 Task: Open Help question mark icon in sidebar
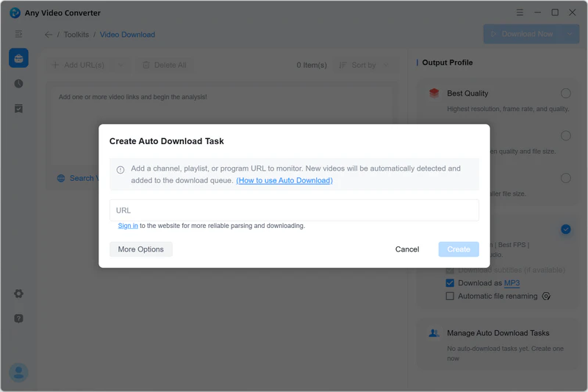(19, 318)
